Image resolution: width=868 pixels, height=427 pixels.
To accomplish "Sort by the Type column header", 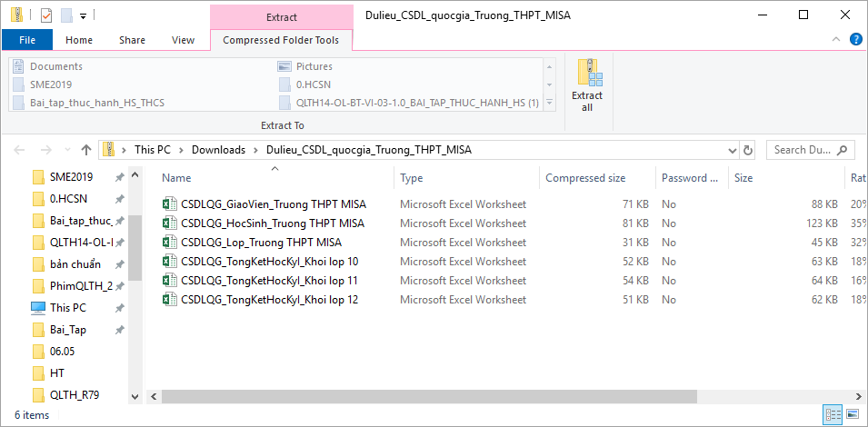I will [466, 178].
